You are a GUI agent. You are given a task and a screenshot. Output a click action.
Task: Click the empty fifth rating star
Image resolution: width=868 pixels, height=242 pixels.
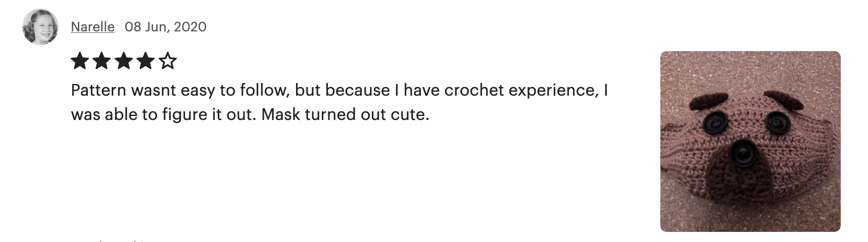168,62
